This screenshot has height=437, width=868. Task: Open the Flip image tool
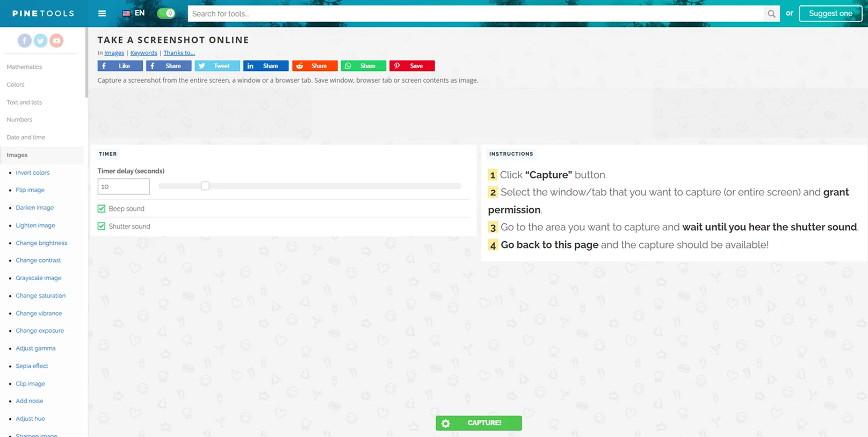point(30,190)
